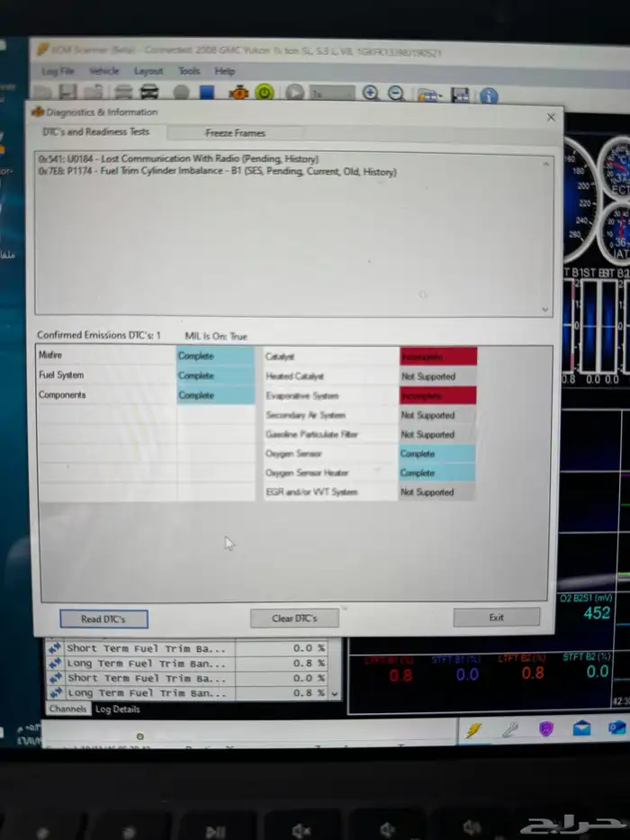Click the blue information icon
Viewport: 630px width, 840px height.
pyautogui.click(x=489, y=96)
